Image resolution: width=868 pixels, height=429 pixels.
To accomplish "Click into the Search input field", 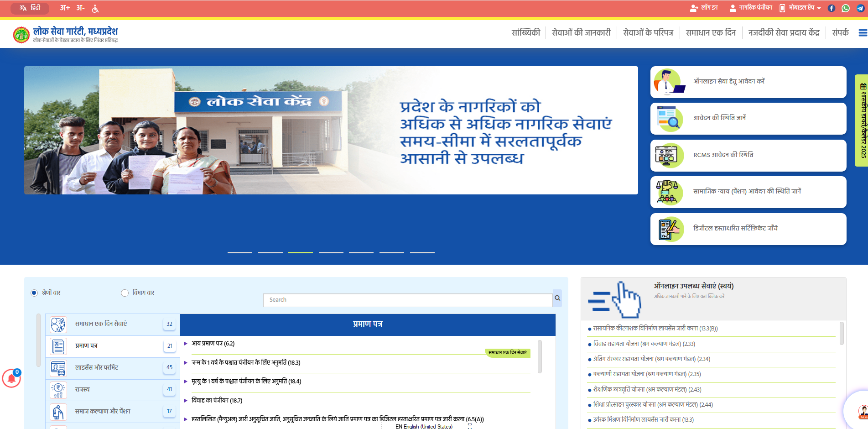I will (x=407, y=300).
